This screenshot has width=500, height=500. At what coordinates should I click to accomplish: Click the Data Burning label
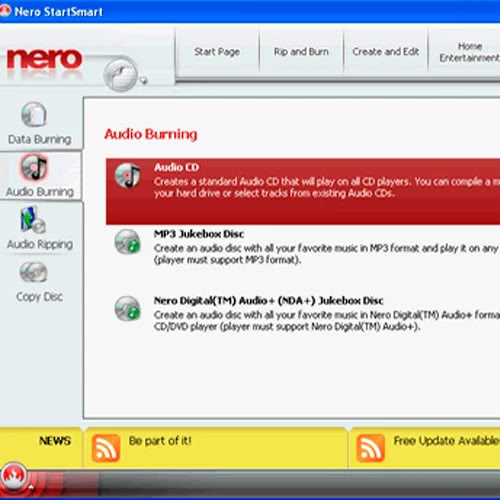pyautogui.click(x=40, y=139)
